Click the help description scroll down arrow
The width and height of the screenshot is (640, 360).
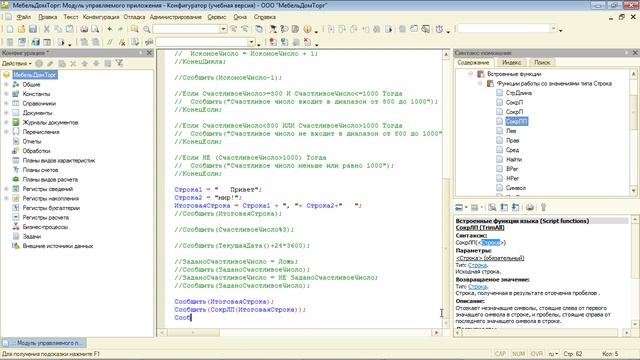pos(635,324)
